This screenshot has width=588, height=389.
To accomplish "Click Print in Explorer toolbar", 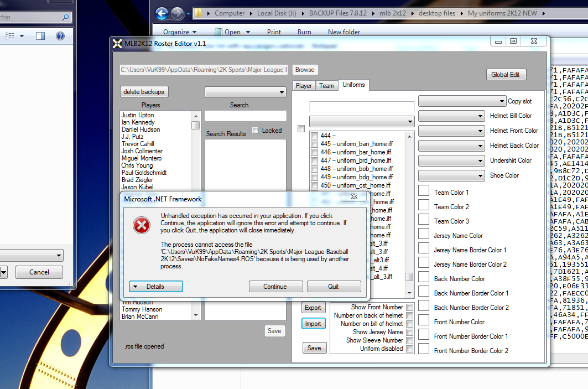I will pos(274,32).
